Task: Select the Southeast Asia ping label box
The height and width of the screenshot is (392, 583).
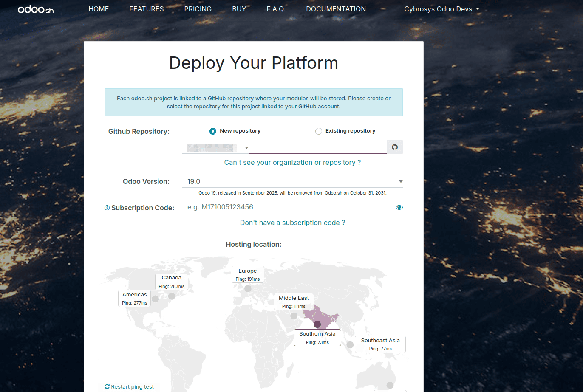Action: (380, 344)
